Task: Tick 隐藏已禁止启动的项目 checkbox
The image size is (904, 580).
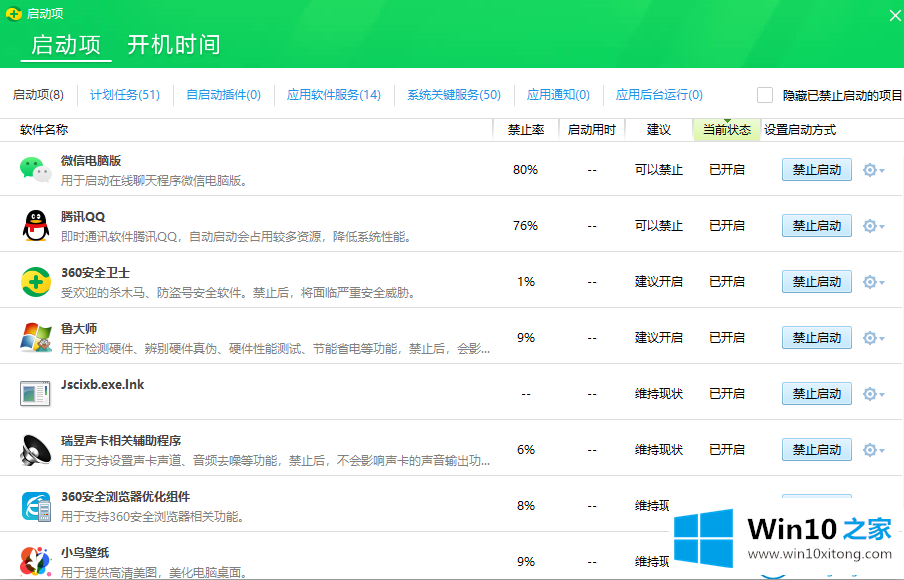Action: [x=764, y=95]
